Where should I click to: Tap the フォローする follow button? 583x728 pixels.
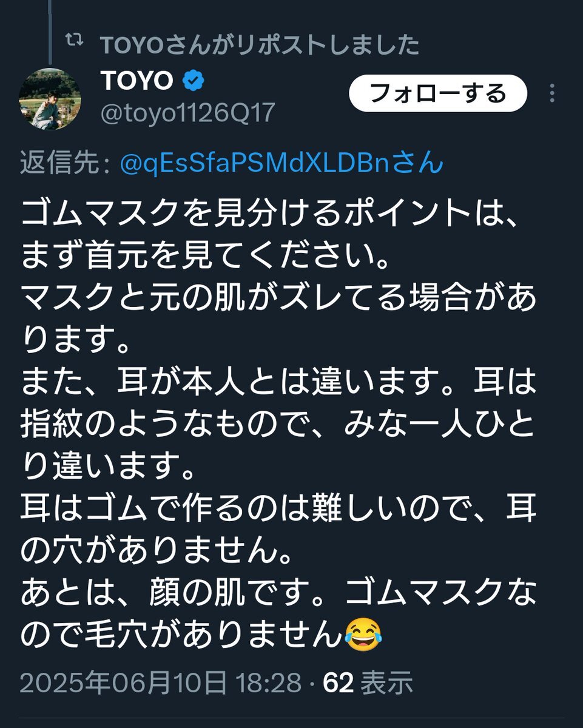pos(438,93)
